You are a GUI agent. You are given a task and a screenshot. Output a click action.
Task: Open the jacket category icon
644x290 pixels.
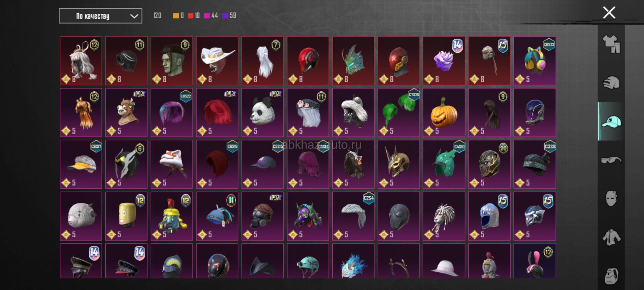[611, 237]
